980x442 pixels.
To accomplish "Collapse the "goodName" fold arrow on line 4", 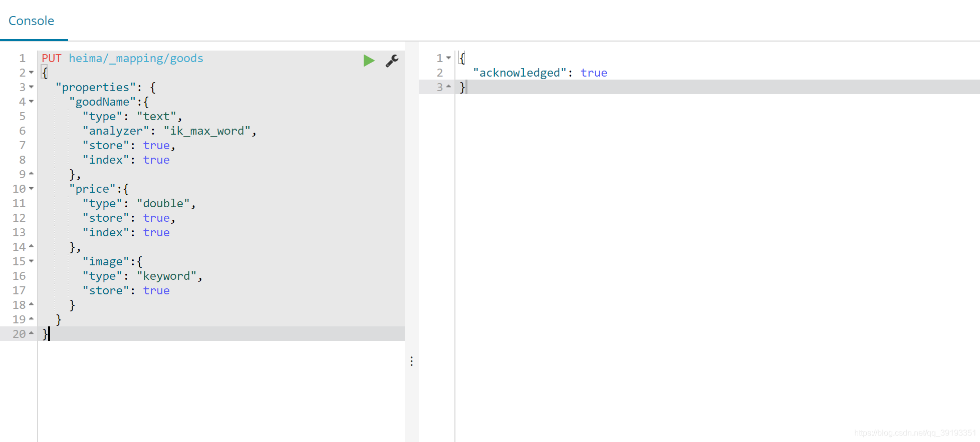I will pos(31,102).
